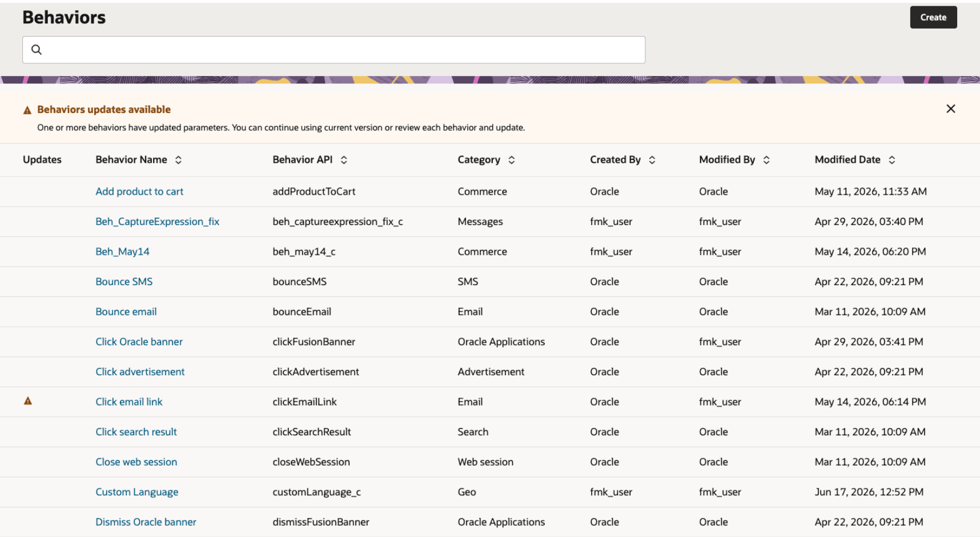The height and width of the screenshot is (537, 980).
Task: Click the Updates column header
Action: [x=42, y=160]
